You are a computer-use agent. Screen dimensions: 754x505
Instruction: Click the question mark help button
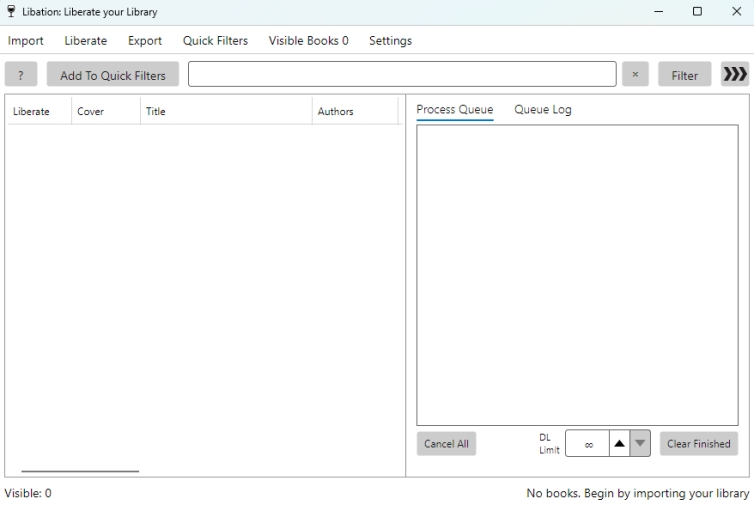(21, 75)
